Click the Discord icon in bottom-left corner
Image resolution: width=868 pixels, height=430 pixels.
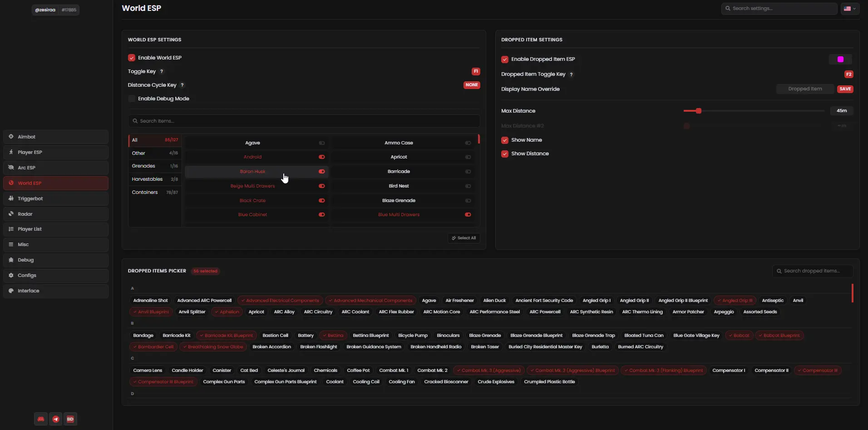tap(41, 419)
